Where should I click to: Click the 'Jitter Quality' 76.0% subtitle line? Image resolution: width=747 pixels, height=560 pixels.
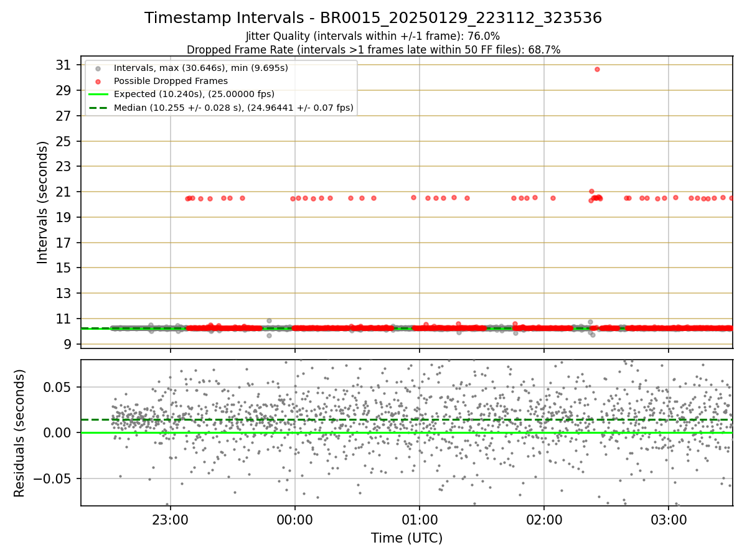pos(373,36)
